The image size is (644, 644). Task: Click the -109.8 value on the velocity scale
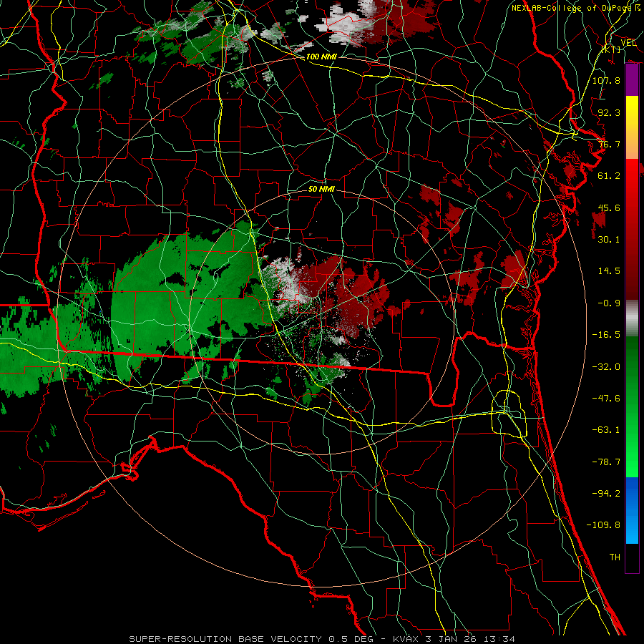click(603, 525)
